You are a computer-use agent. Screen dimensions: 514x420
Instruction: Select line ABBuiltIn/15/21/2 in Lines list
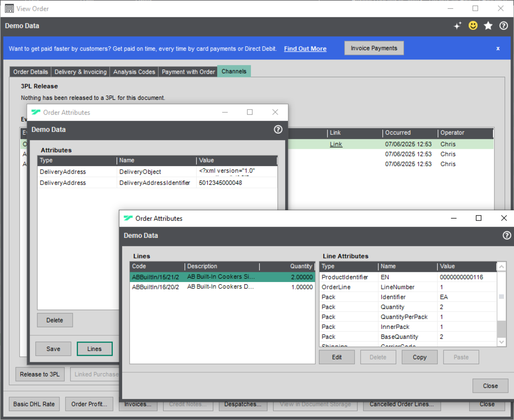point(222,277)
